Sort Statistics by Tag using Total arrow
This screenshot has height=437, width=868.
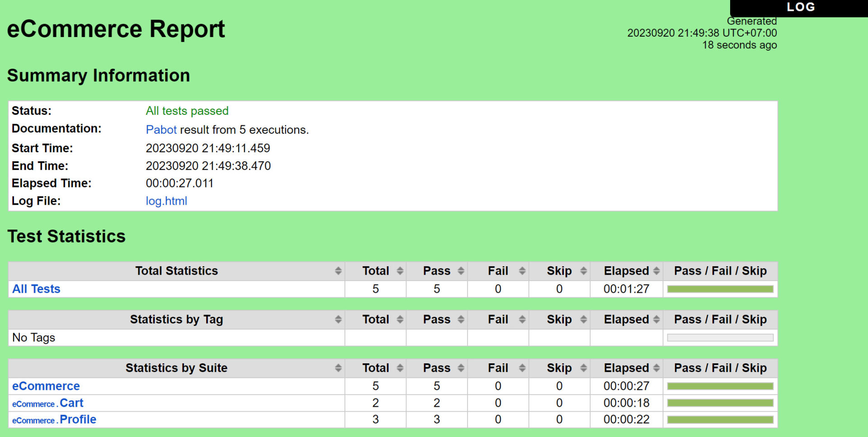pyautogui.click(x=400, y=319)
